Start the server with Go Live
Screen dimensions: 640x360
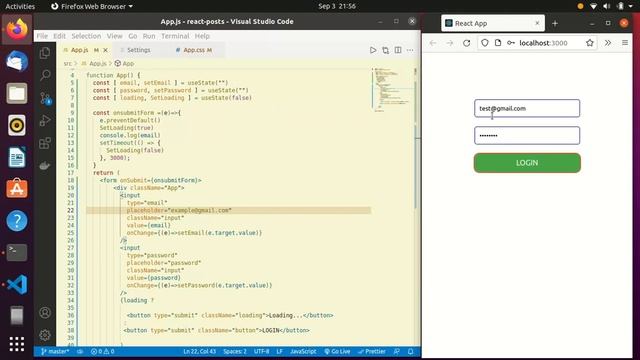pos(338,351)
